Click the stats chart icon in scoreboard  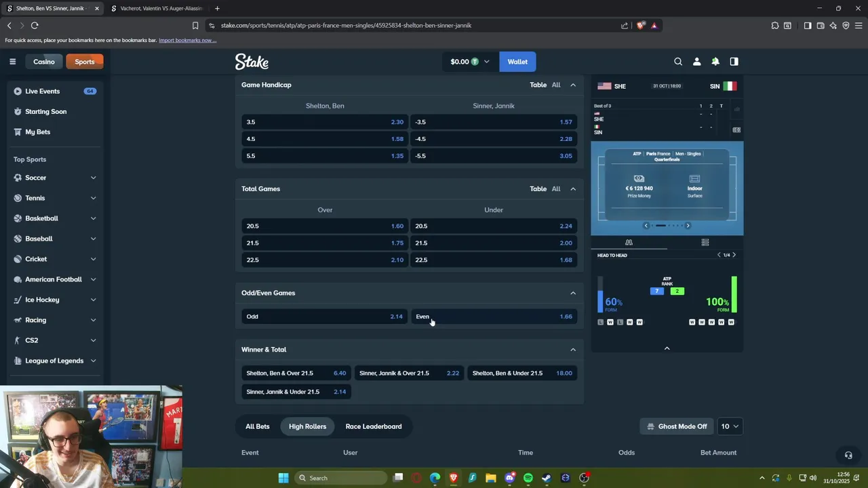pyautogui.click(x=736, y=109)
